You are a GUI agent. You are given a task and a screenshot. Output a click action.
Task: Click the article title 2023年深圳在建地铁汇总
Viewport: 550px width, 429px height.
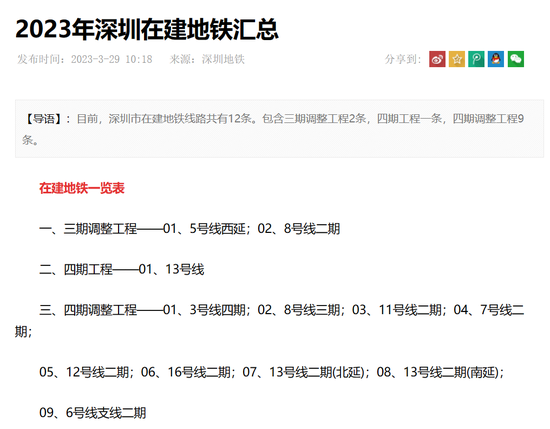[x=147, y=29]
